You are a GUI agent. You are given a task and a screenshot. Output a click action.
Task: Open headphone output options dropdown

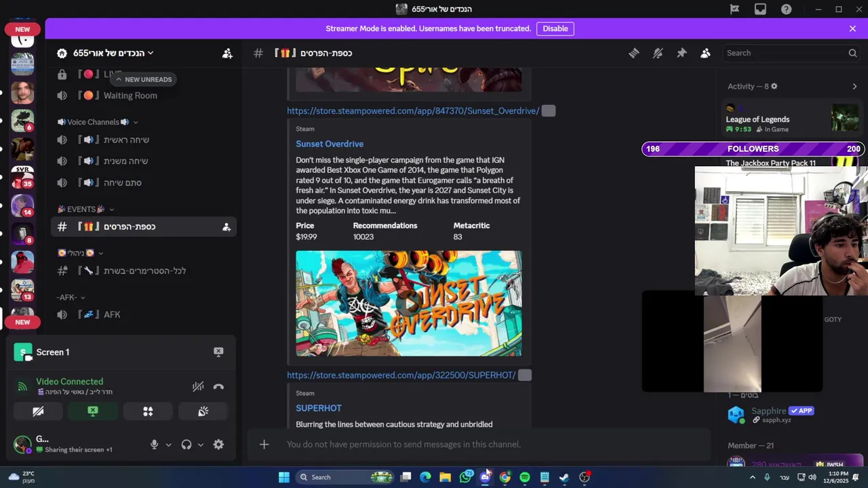(200, 445)
